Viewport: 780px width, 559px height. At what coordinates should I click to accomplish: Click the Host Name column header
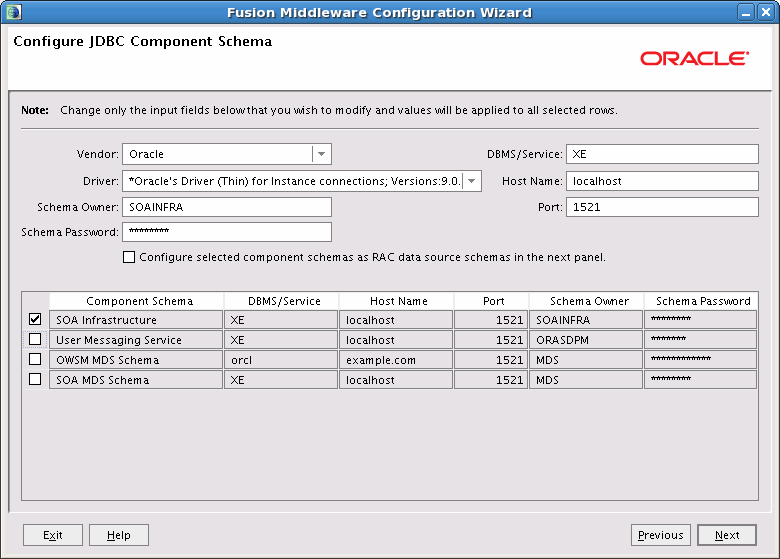point(396,301)
